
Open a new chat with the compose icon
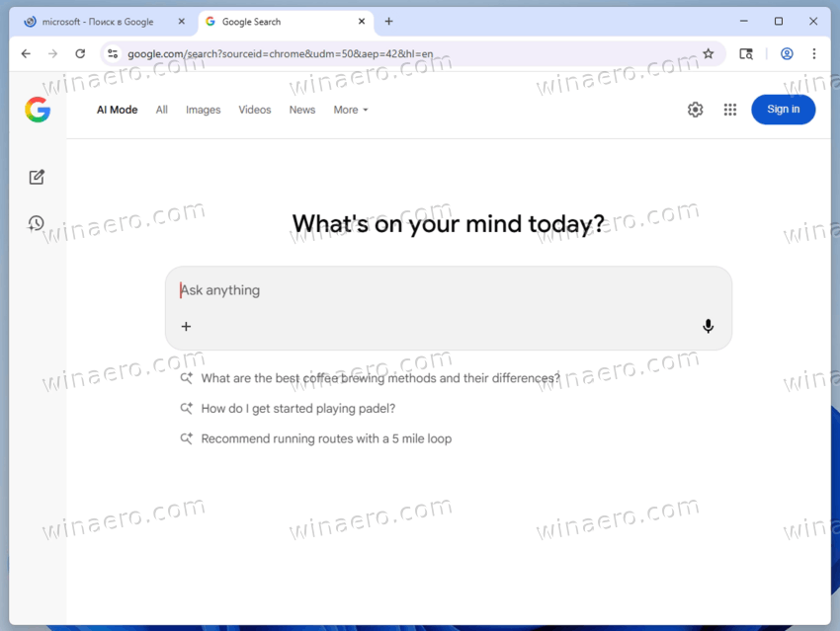tap(37, 177)
